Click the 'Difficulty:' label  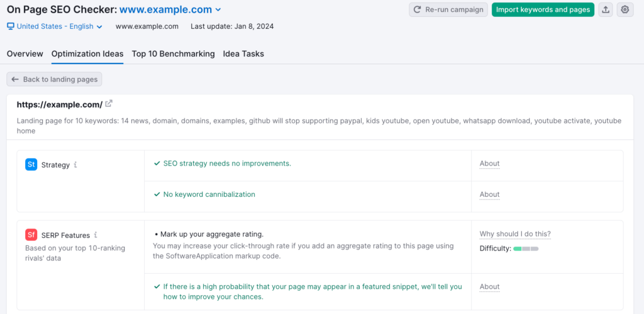coord(496,249)
